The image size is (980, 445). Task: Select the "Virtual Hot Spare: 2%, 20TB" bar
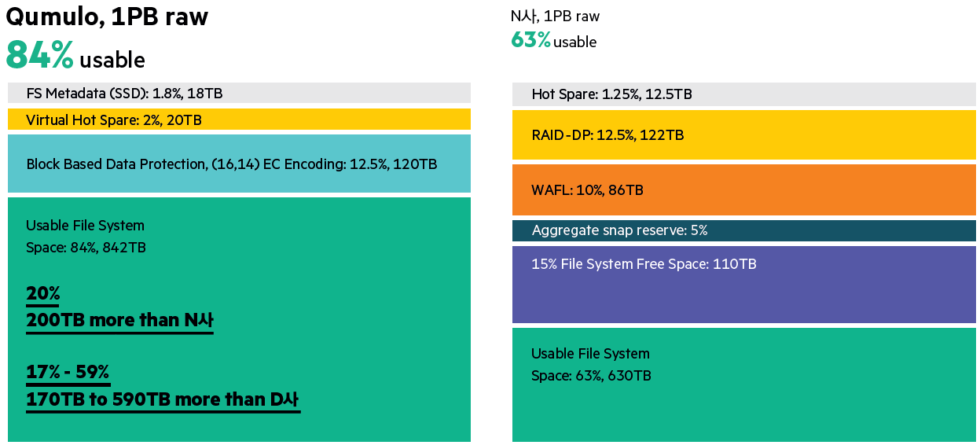pyautogui.click(x=239, y=120)
